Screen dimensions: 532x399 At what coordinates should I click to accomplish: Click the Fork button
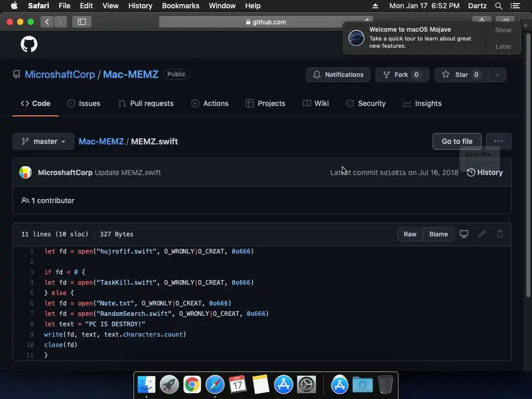(x=403, y=75)
